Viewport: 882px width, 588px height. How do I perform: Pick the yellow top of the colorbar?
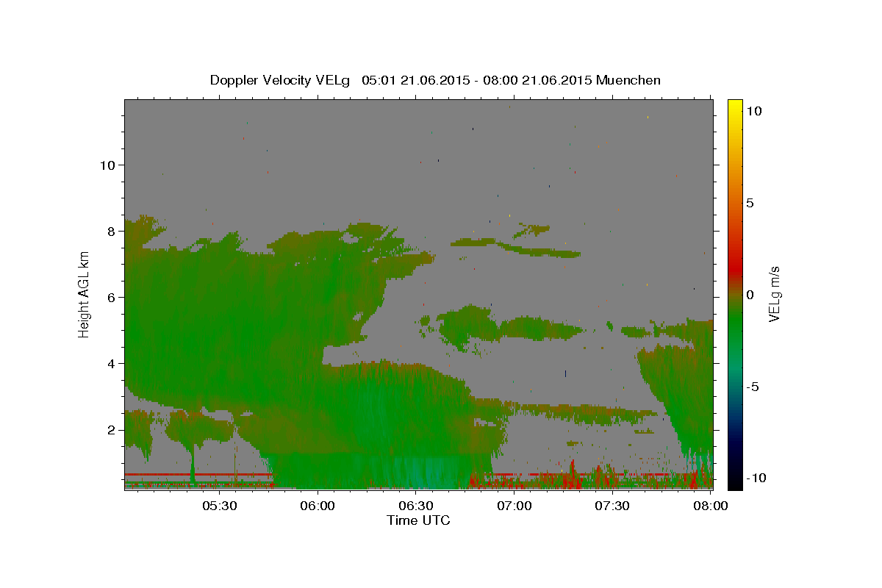point(735,103)
